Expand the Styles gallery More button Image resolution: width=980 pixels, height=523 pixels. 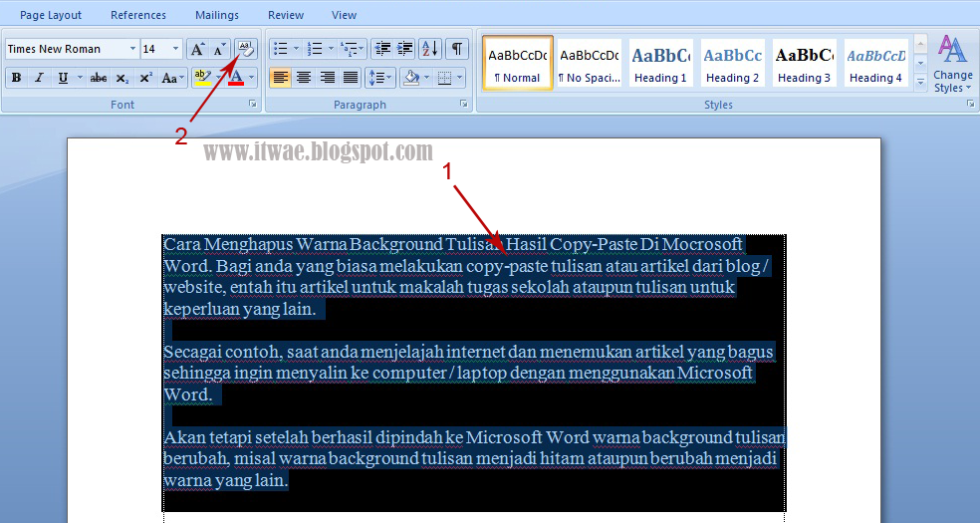pos(920,82)
